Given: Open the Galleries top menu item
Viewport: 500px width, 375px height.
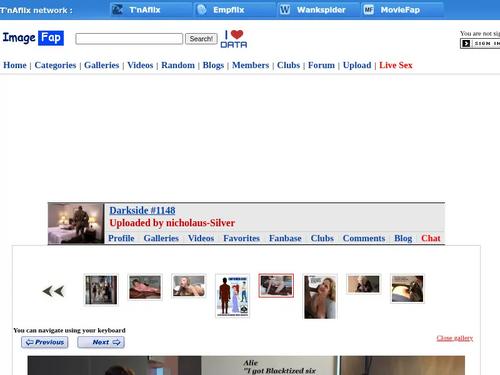Looking at the screenshot, I should [x=102, y=65].
